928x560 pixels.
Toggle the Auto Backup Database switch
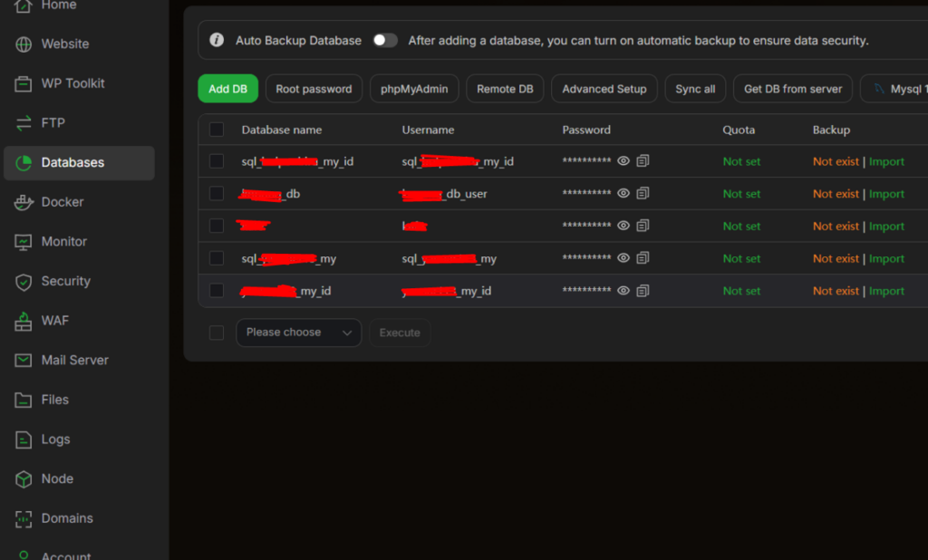(x=385, y=40)
